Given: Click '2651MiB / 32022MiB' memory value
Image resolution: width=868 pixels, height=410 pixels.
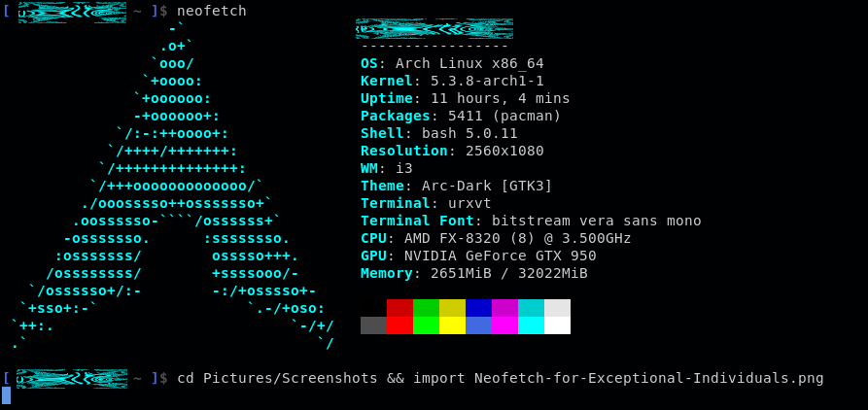Looking at the screenshot, I should [x=509, y=273].
